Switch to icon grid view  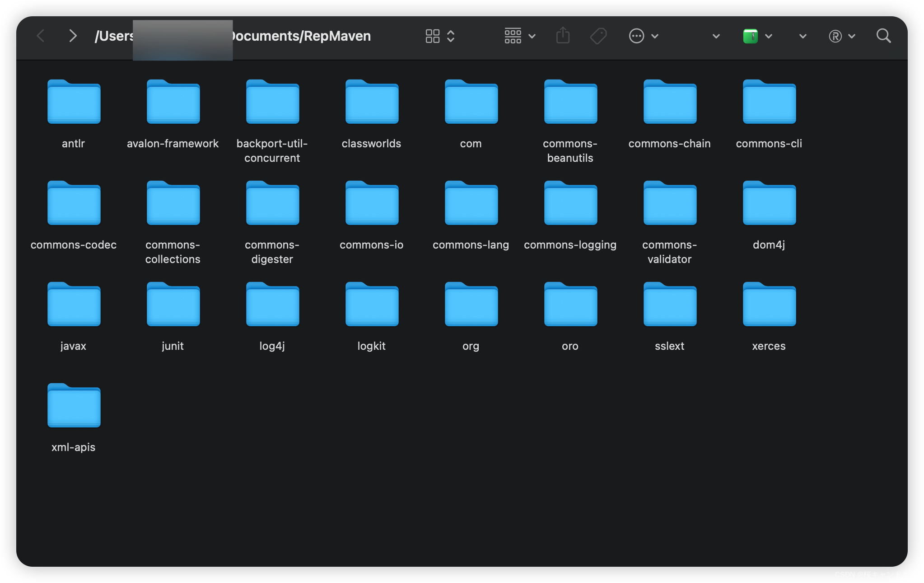432,36
